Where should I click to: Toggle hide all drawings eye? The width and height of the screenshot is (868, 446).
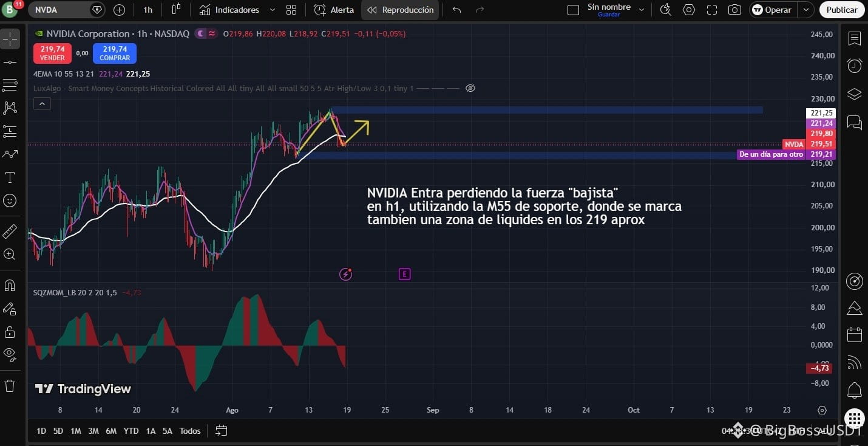click(x=10, y=355)
